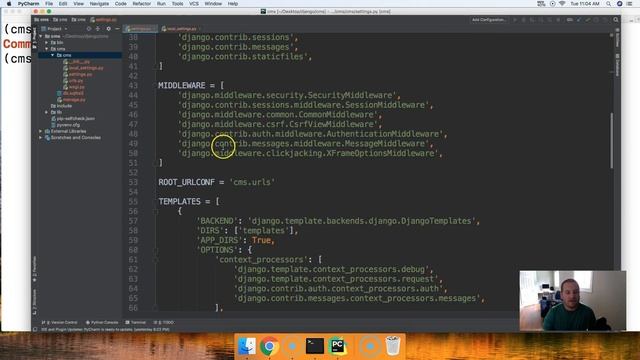Select pyvenv.cfg file
Screen dimensions: 640x360
(x=66, y=125)
